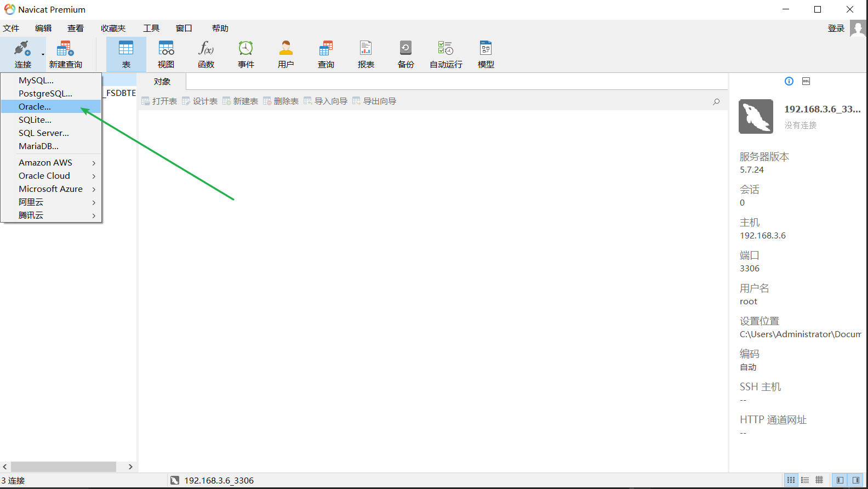
Task: Click the connection title 192.168.3.6_33...
Action: [x=822, y=109]
